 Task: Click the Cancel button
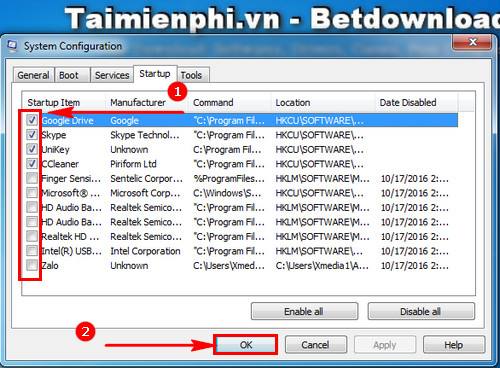click(316, 345)
